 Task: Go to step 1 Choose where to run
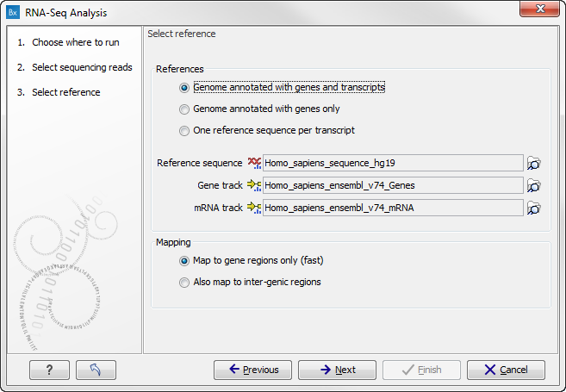[68, 42]
